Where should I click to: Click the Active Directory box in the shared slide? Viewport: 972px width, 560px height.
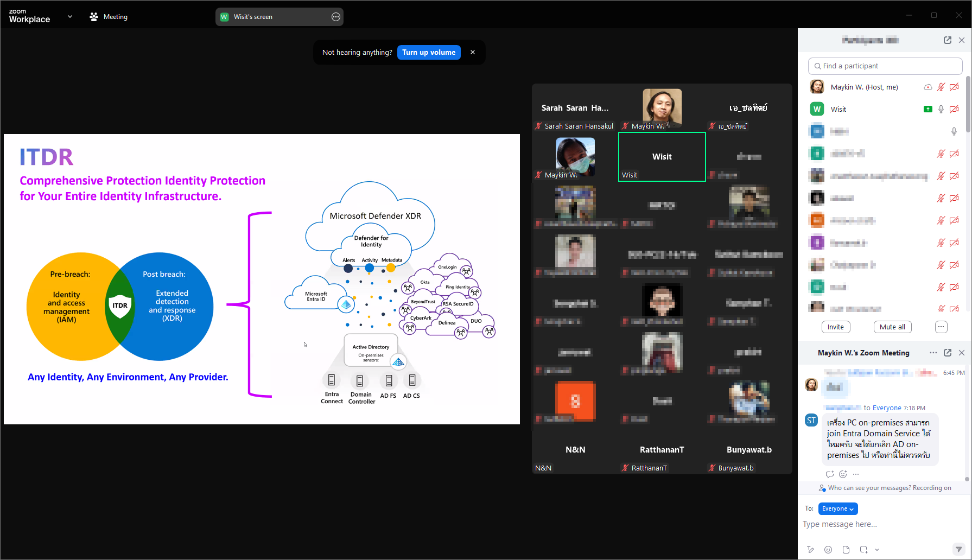(x=371, y=349)
